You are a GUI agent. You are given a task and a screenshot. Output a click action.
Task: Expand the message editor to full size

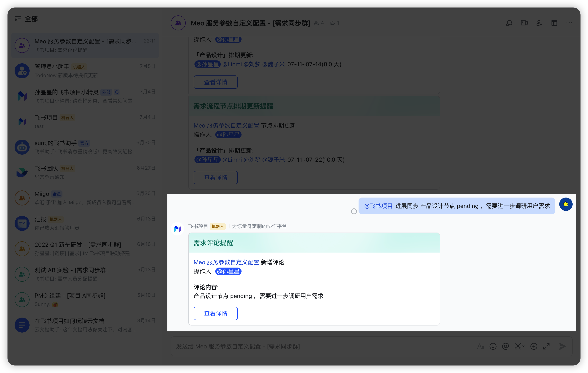pos(546,346)
